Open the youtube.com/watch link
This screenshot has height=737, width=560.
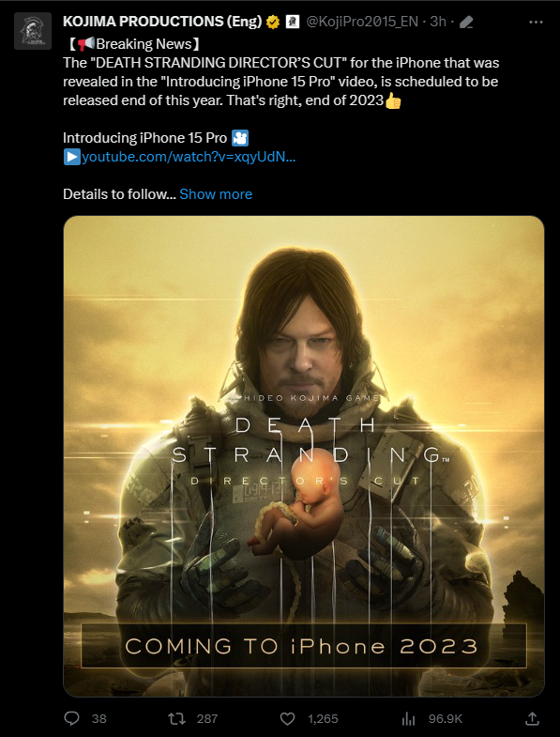[x=189, y=157]
